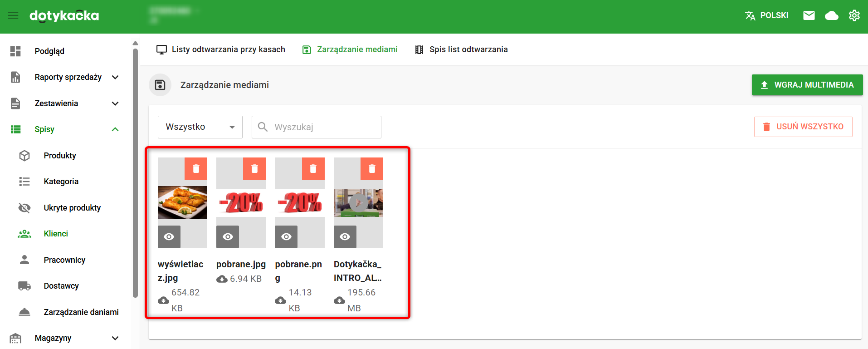Switch to Listy odtwarzania przy kasach tab
The height and width of the screenshot is (349, 868).
point(221,49)
